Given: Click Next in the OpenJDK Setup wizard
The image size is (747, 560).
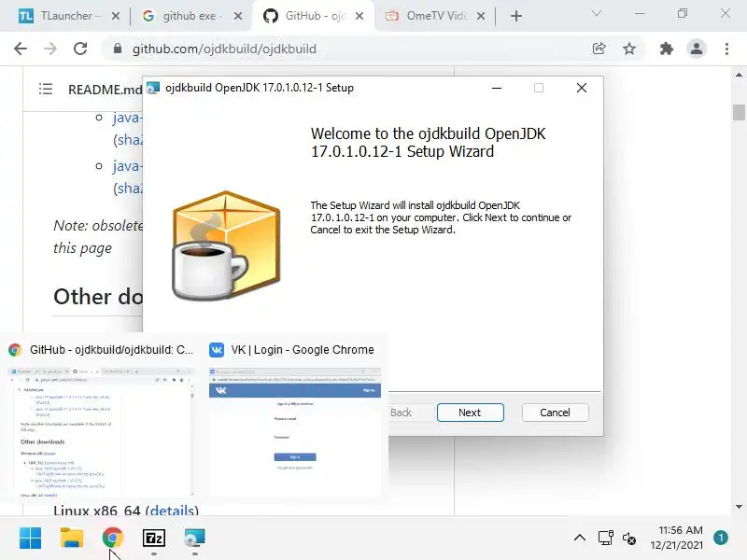Looking at the screenshot, I should coord(470,413).
